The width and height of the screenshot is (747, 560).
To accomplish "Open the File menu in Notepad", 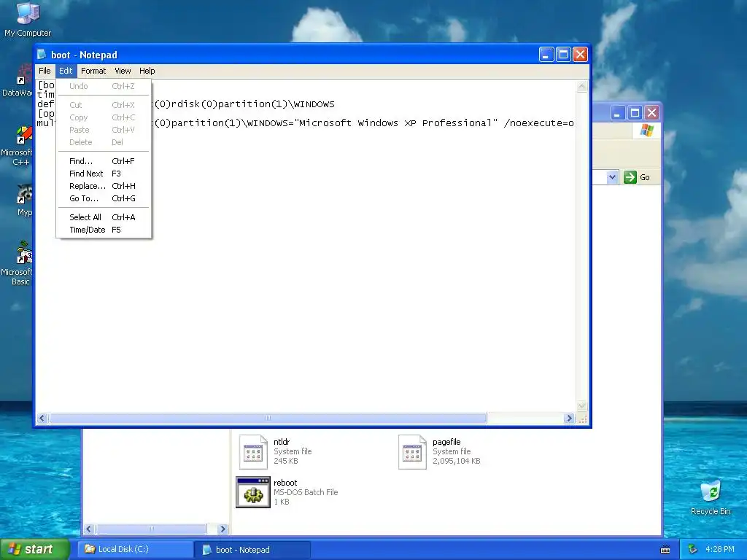I will coord(44,71).
